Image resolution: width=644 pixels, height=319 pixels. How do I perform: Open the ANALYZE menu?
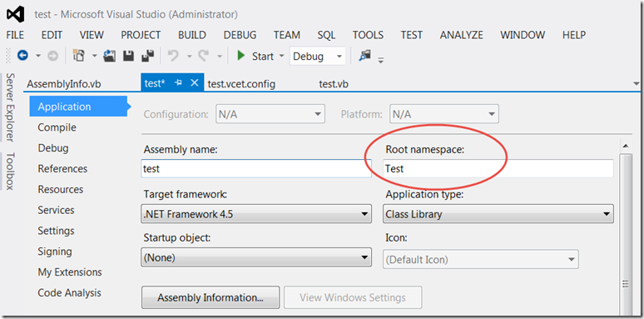click(462, 35)
